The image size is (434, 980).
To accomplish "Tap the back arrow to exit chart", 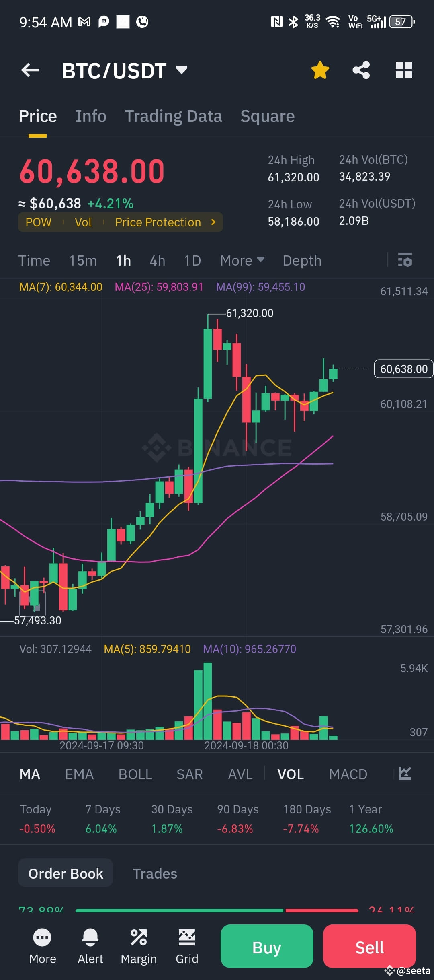I will point(30,70).
